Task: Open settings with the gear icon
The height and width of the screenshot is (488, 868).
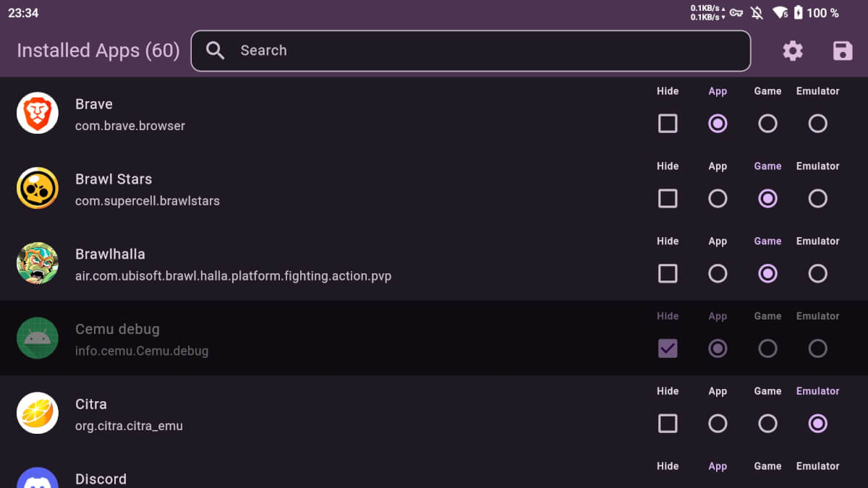Action: (x=793, y=51)
